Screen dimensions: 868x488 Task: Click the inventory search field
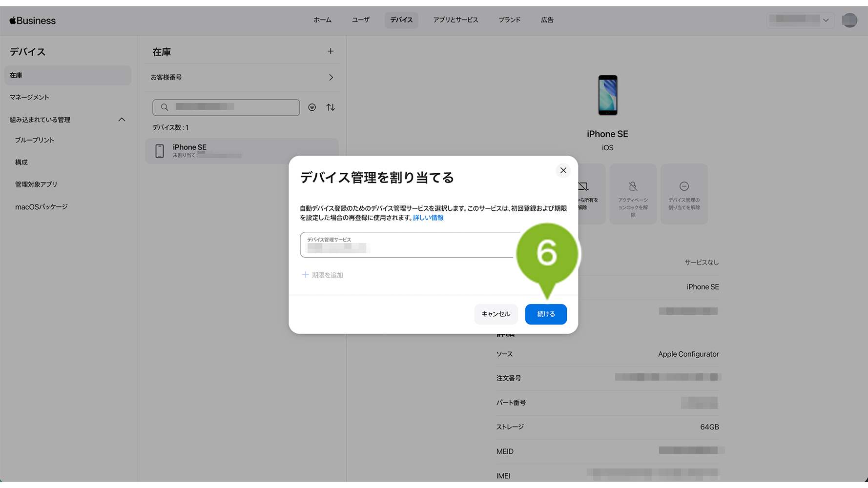(226, 107)
